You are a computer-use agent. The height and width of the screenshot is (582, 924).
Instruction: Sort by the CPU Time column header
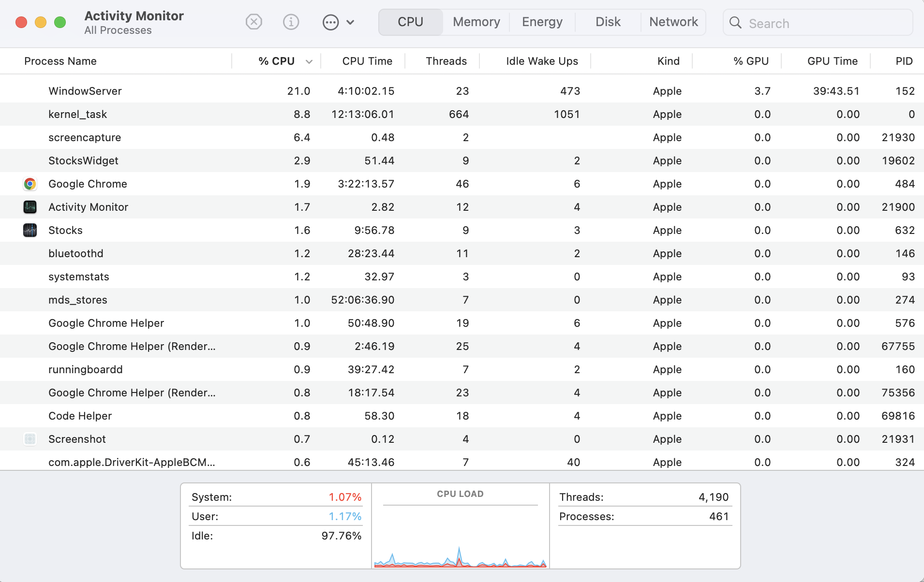point(367,61)
